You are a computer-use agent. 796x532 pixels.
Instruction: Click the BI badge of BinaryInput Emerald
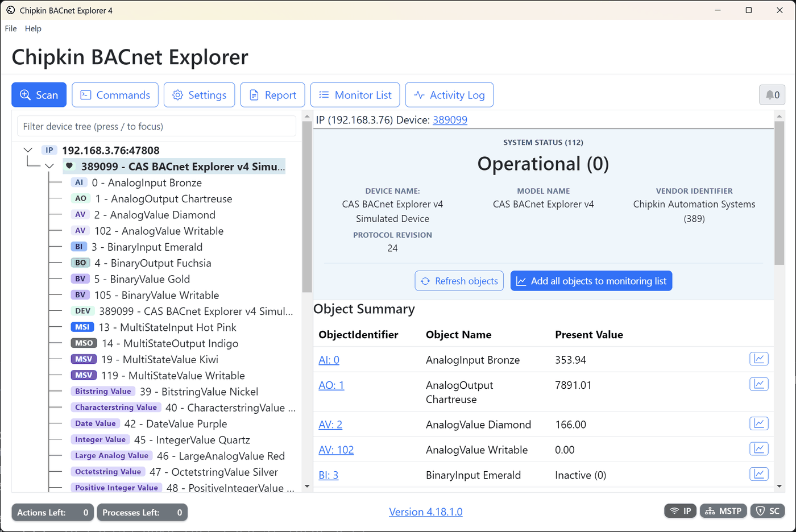[x=79, y=247]
